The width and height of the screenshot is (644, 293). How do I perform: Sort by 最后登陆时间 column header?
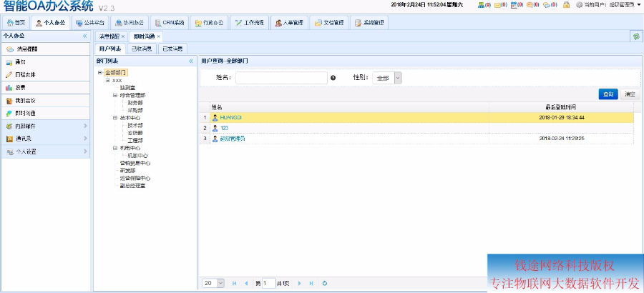[x=560, y=107]
